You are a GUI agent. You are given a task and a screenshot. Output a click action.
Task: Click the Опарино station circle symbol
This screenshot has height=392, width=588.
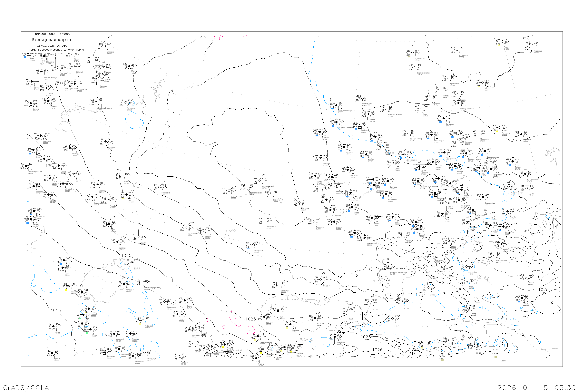[104, 46]
